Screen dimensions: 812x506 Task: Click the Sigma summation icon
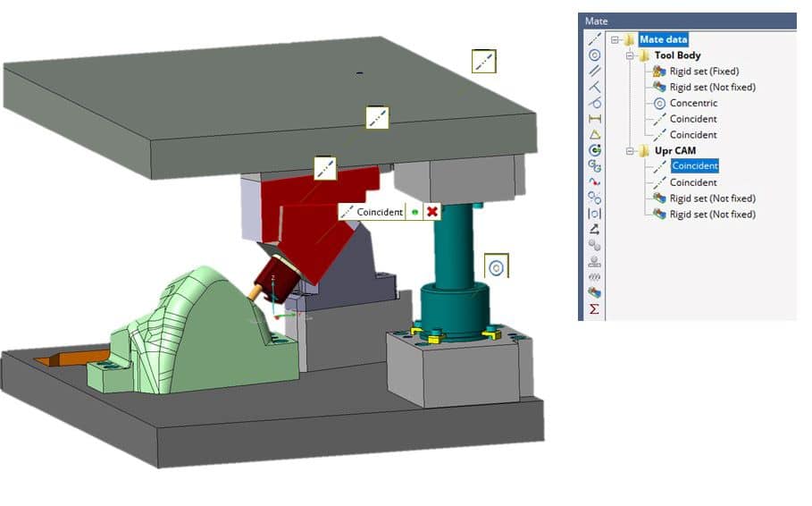pyautogui.click(x=594, y=309)
